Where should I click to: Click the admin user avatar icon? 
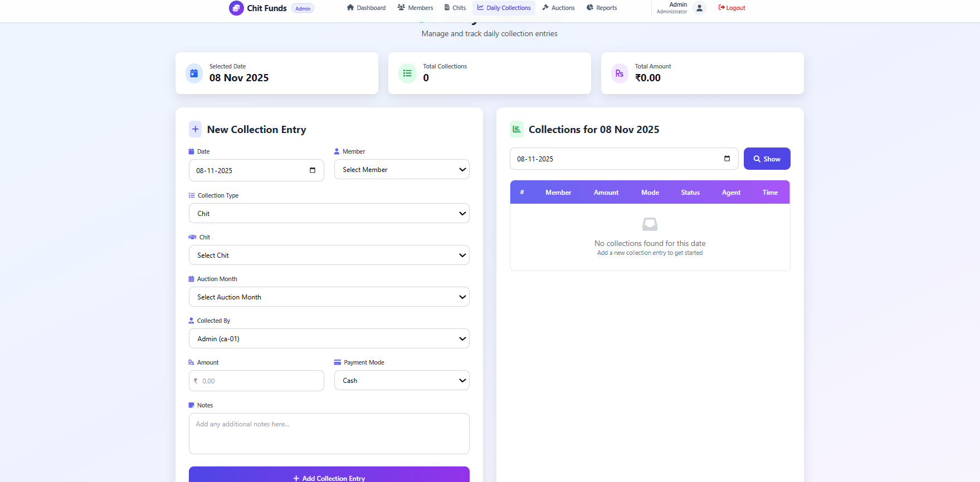[699, 8]
